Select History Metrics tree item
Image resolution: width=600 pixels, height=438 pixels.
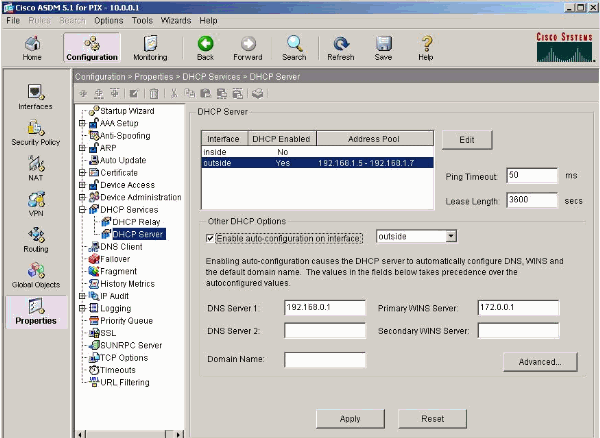(x=127, y=284)
